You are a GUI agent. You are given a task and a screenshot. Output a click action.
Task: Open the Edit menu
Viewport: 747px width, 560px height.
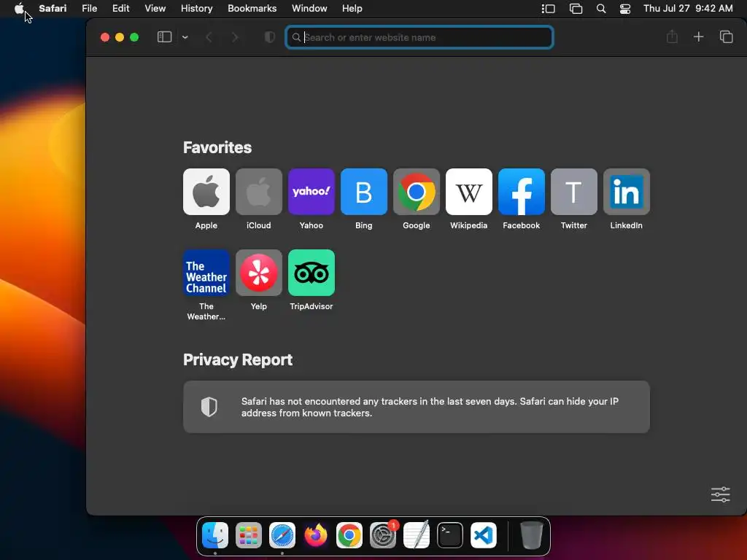(120, 8)
